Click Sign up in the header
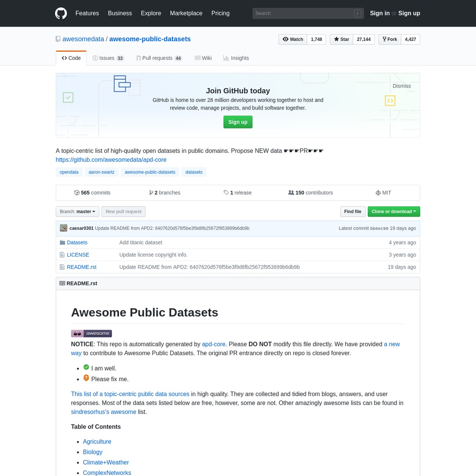The image size is (476, 476). pos(409,13)
